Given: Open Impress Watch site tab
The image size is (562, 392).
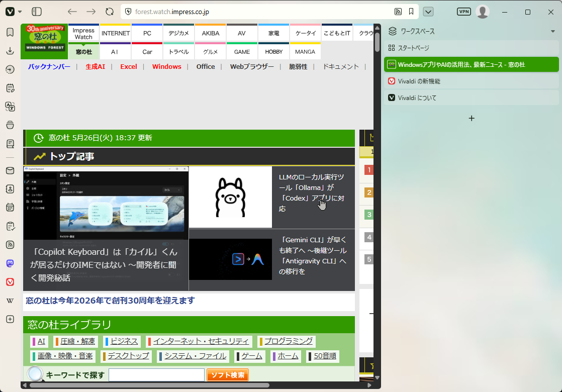Looking at the screenshot, I should click(83, 33).
